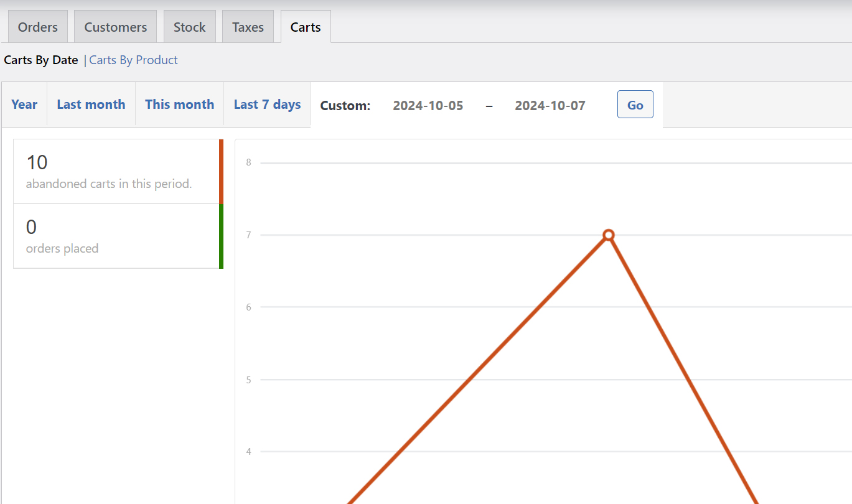The width and height of the screenshot is (852, 504).
Task: Click the active Carts tab
Action: 305,26
